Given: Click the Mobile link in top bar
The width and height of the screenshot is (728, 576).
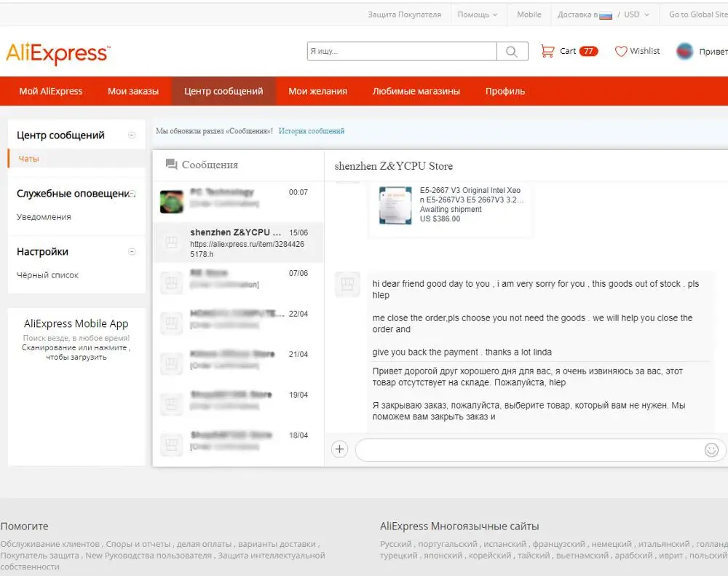Looking at the screenshot, I should (x=529, y=15).
